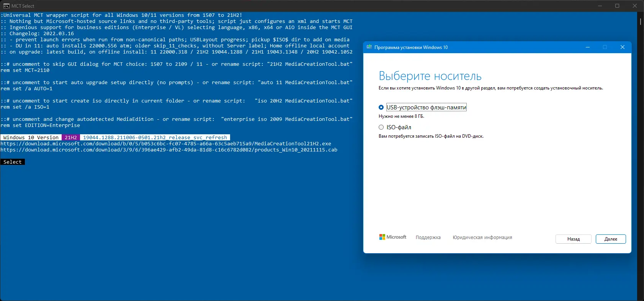Image resolution: width=644 pixels, height=301 pixels.
Task: Close the Windows 10 setup dialog
Action: [623, 47]
